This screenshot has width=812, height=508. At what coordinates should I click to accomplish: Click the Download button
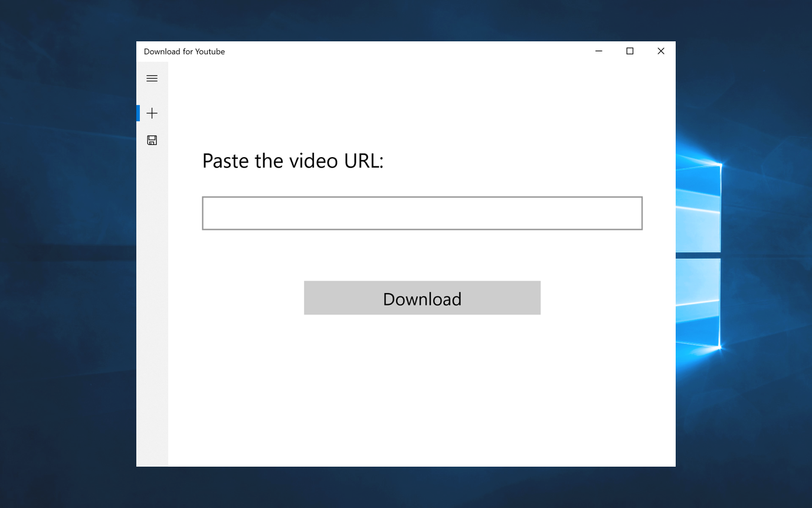[422, 298]
